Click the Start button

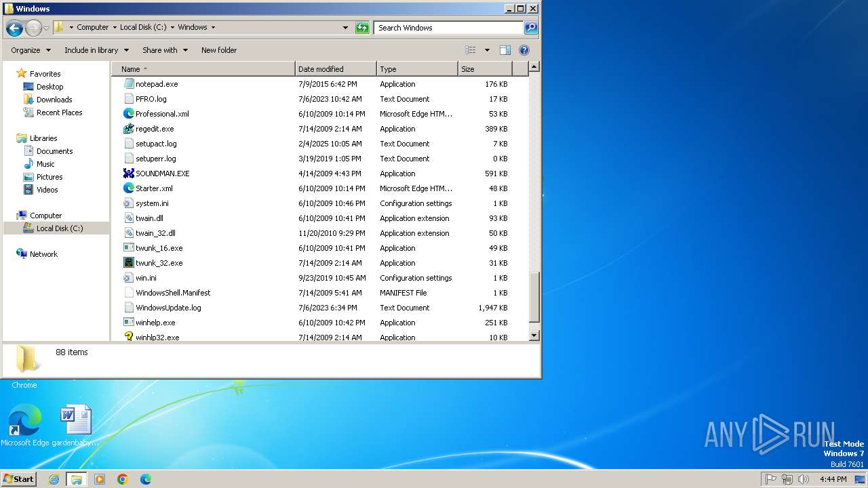(19, 479)
